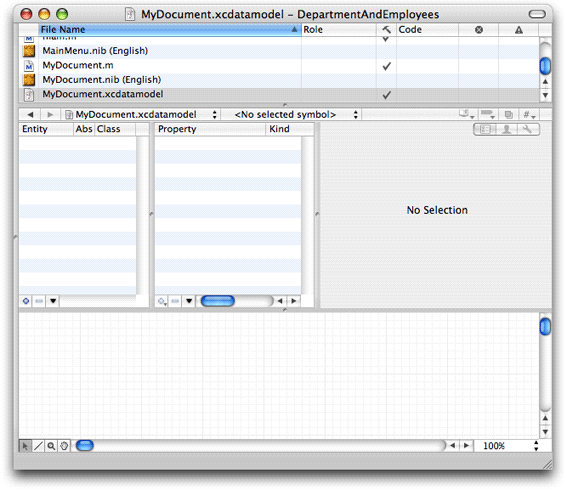Click the MainMenu.nib file icon

pyautogui.click(x=29, y=51)
